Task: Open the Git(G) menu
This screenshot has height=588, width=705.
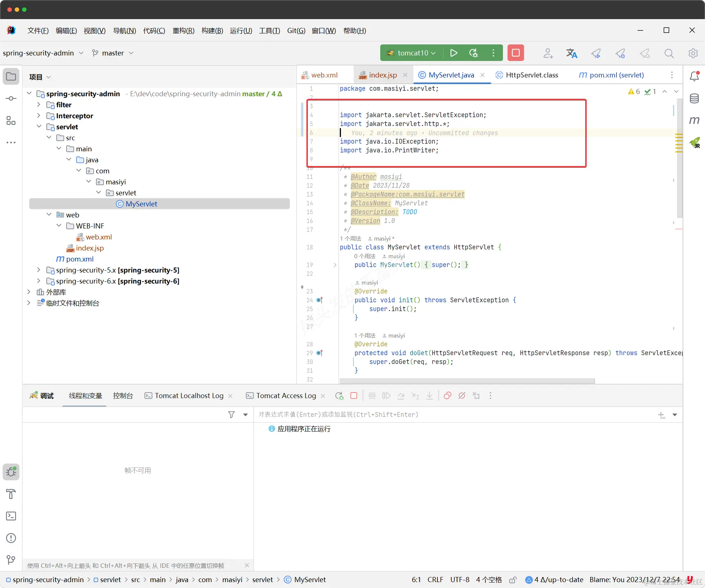Action: [x=296, y=30]
